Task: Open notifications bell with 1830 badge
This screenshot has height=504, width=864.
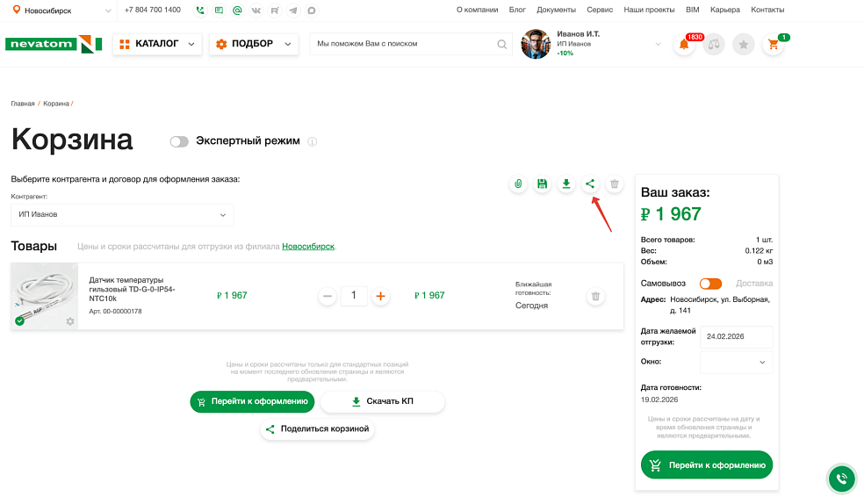Action: pyautogui.click(x=683, y=45)
